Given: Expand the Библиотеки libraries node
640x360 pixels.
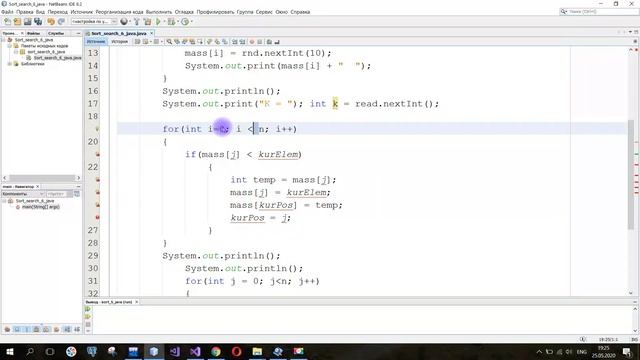Looking at the screenshot, I should [9, 64].
